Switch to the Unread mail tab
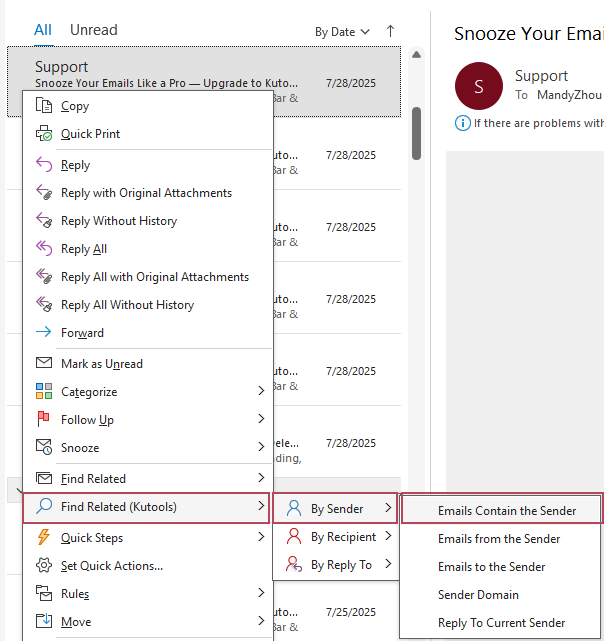The image size is (604, 641). [94, 30]
